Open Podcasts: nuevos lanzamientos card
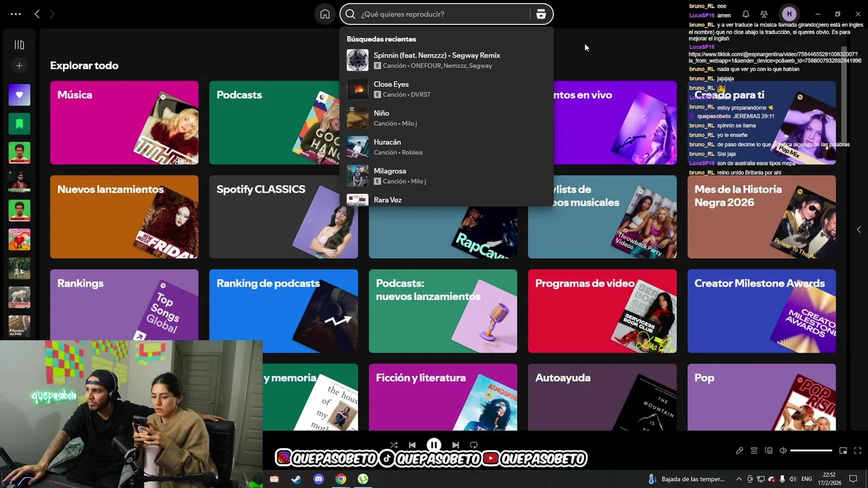 pos(443,311)
